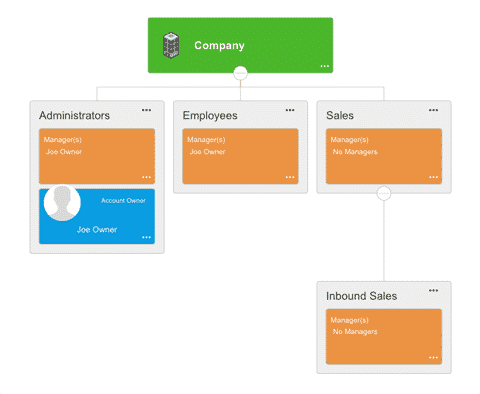Image resolution: width=480 pixels, height=394 pixels.
Task: Open the Company node ellipsis menu
Action: pyautogui.click(x=325, y=66)
